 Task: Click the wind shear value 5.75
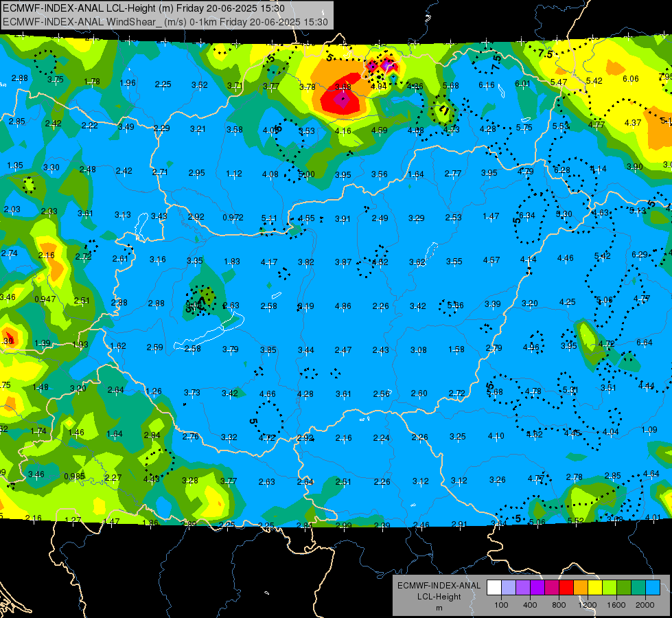pyautogui.click(x=524, y=127)
